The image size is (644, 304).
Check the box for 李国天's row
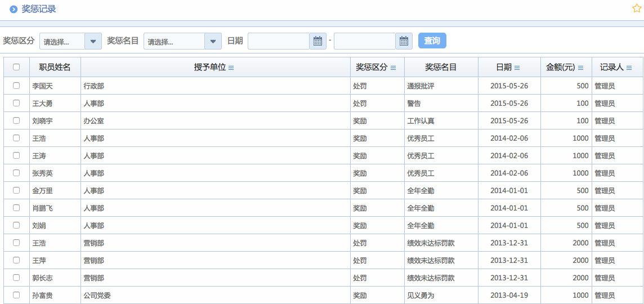[16, 86]
